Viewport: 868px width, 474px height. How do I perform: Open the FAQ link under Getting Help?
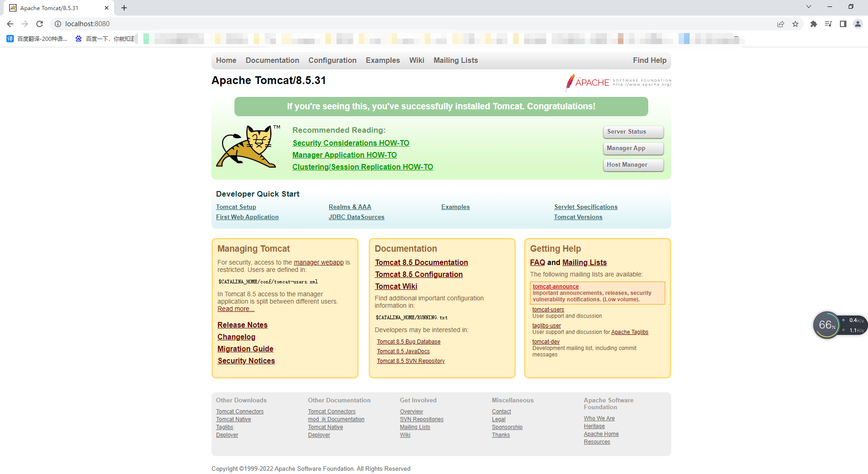click(x=537, y=263)
